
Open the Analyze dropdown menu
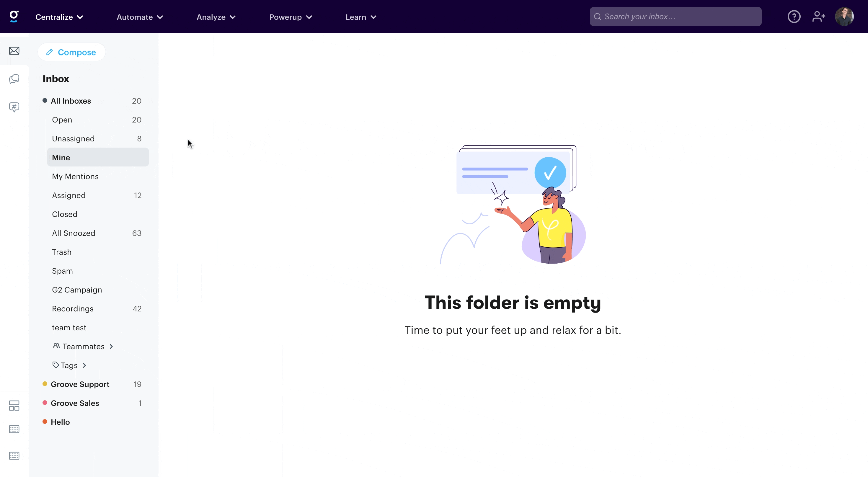[x=216, y=17]
